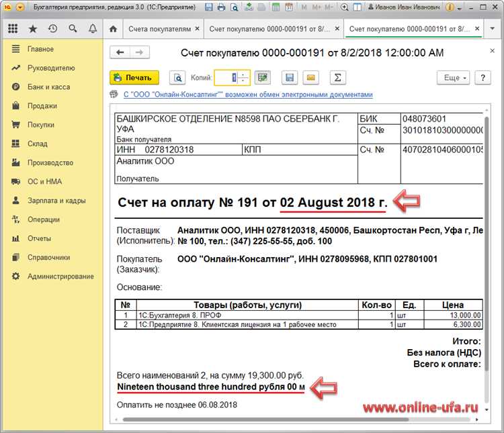Save printed form to file
504x433 pixels.
tap(290, 78)
